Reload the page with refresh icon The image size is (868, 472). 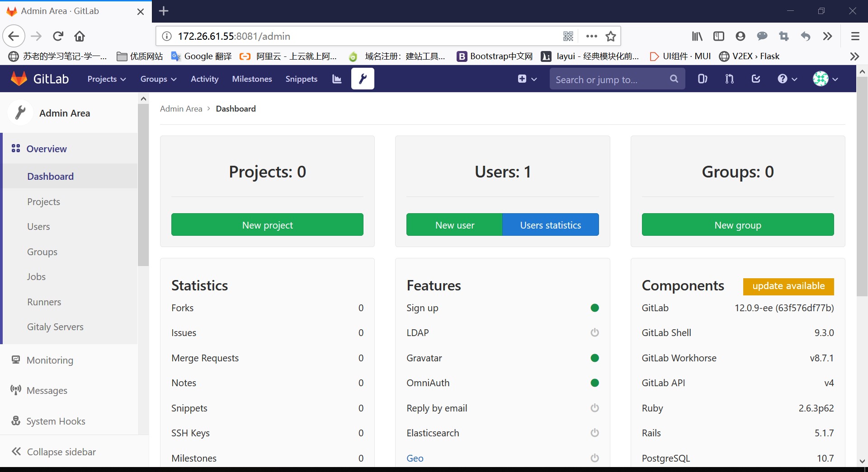tap(58, 36)
